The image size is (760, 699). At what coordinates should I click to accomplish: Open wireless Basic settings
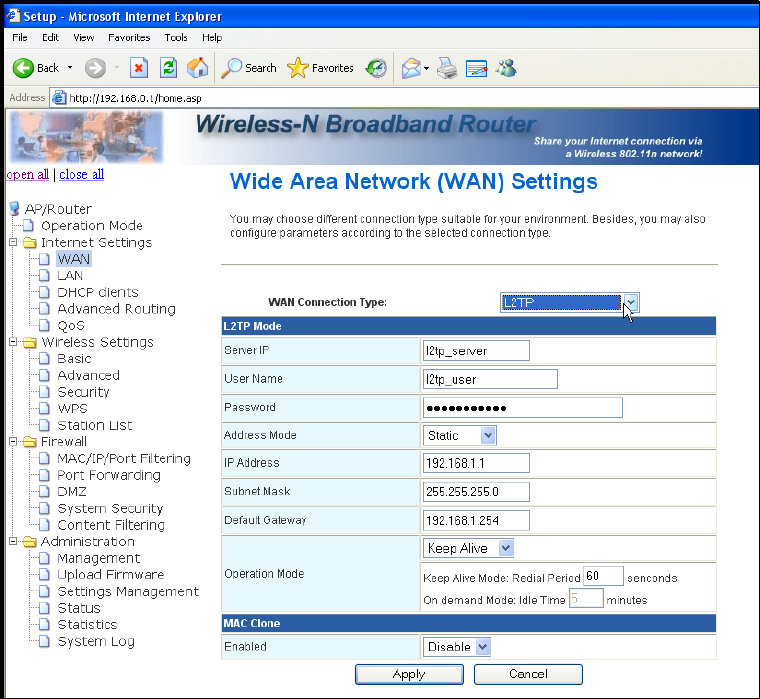[x=74, y=359]
